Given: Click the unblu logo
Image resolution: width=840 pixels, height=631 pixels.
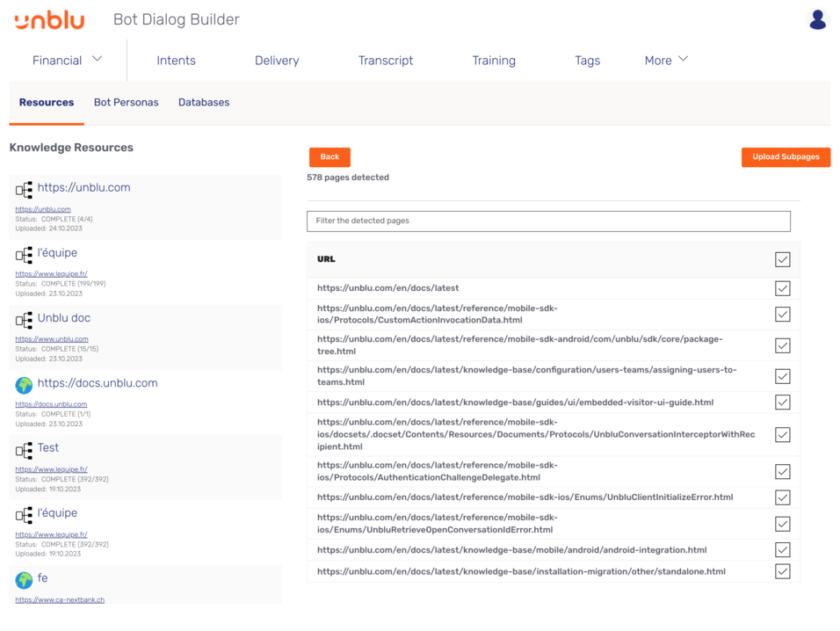Looking at the screenshot, I should (x=48, y=20).
